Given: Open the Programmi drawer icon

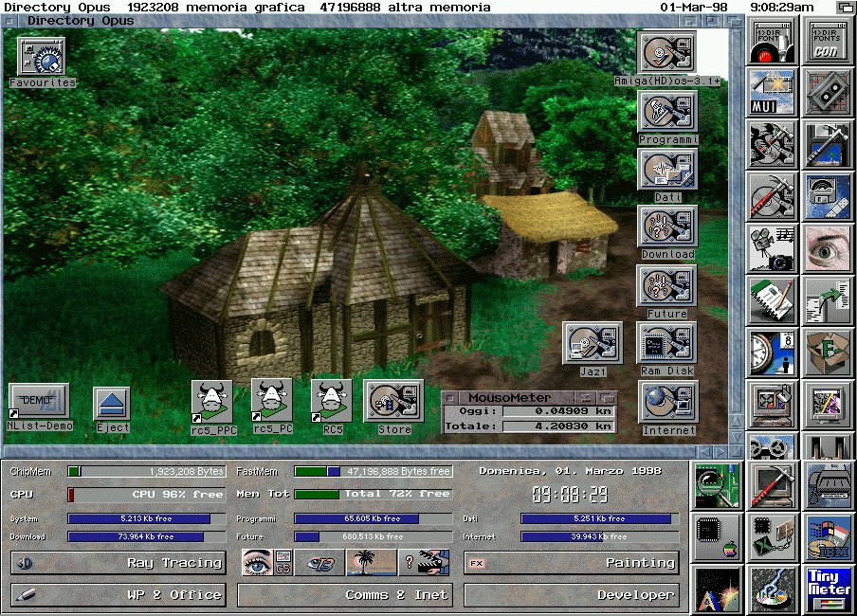Looking at the screenshot, I should (x=666, y=113).
